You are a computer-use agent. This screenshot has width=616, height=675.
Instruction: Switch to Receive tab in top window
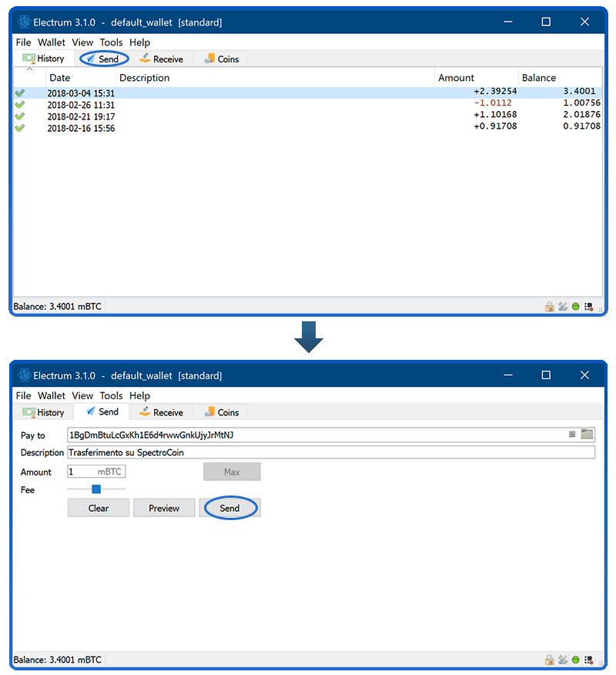click(161, 59)
